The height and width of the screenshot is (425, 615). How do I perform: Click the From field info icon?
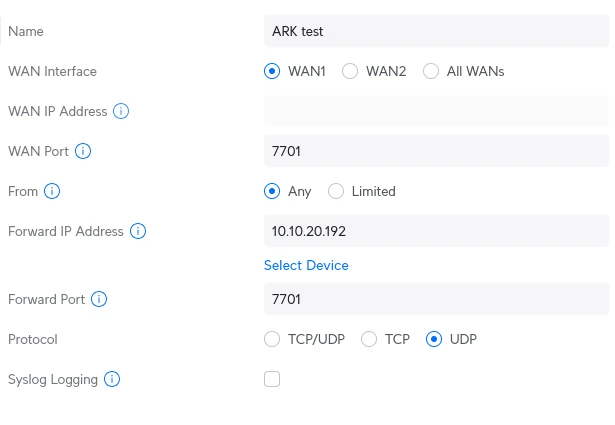coord(52,191)
